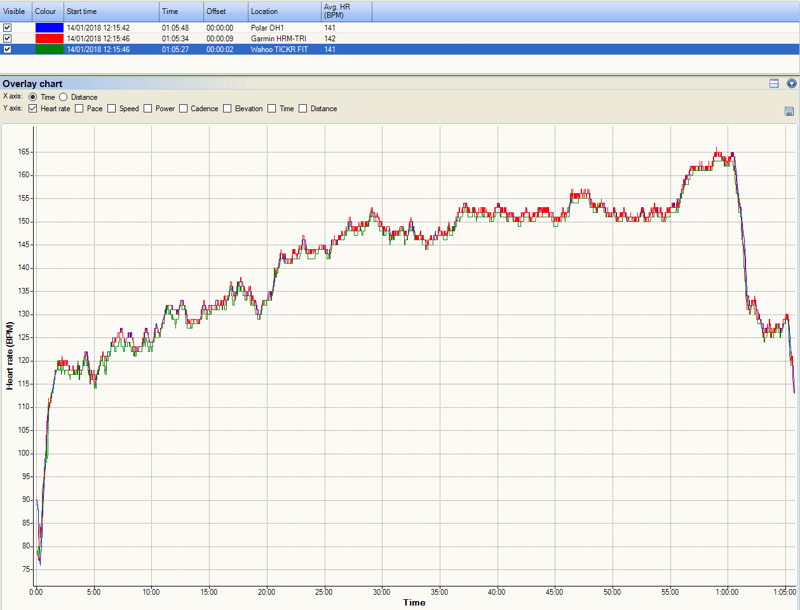Enable the Cadence Y axis checkbox
Screen dimensions: 800x610
183,109
